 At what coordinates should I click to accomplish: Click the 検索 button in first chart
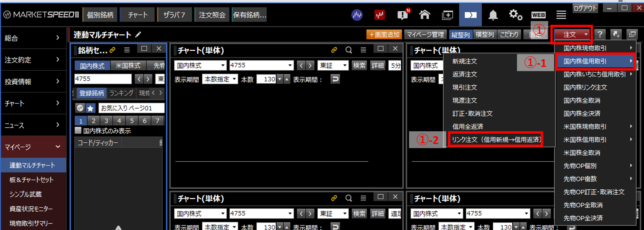click(x=359, y=65)
